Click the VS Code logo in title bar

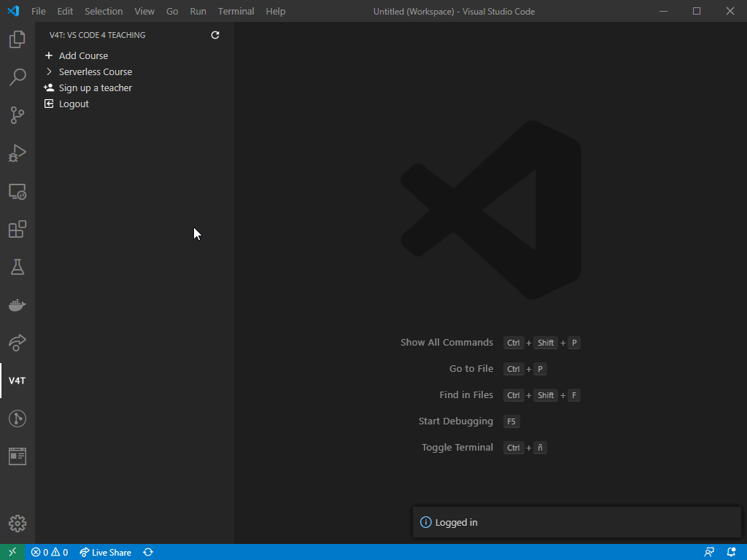coord(13,11)
